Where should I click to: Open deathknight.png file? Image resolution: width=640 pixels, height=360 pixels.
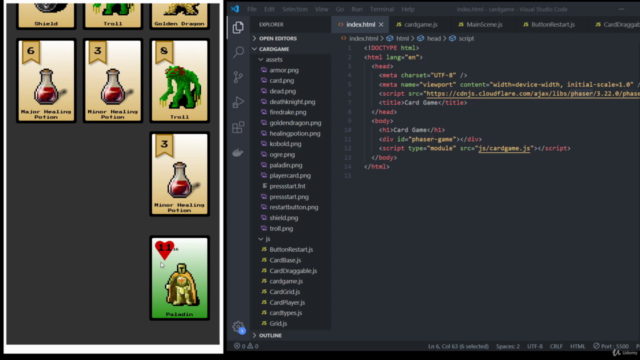[292, 102]
